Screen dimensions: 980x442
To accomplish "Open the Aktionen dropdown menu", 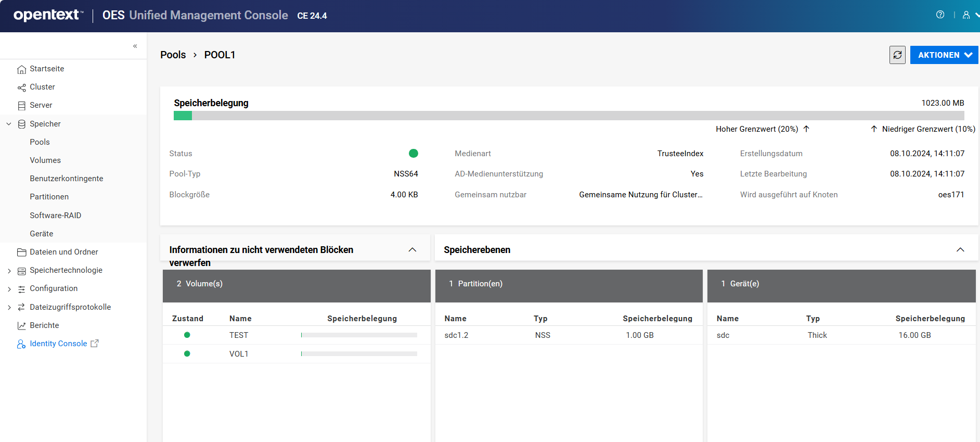I will tap(944, 55).
